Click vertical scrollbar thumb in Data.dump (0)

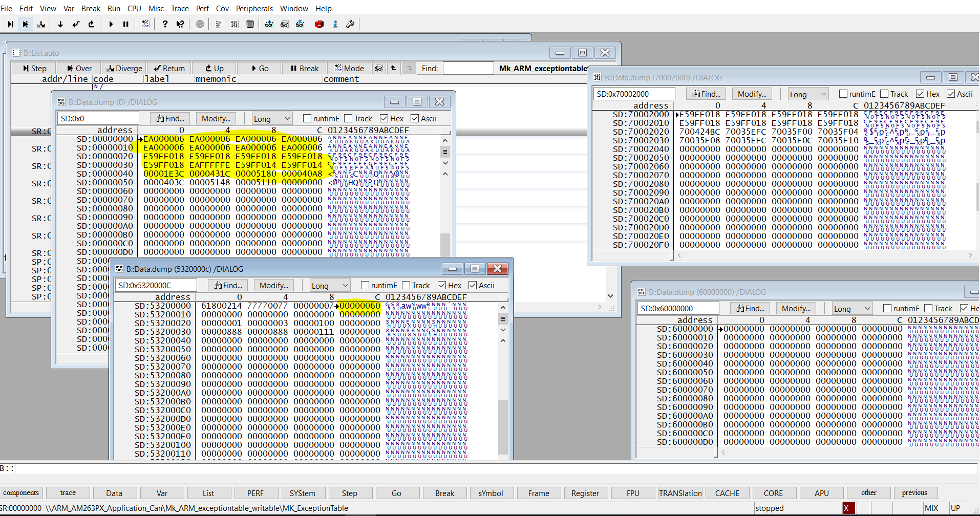(445, 245)
